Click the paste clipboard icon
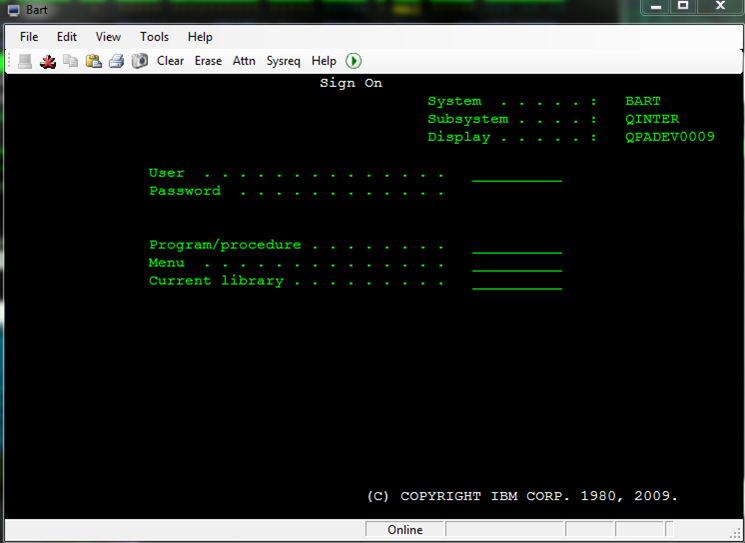The height and width of the screenshot is (543, 745). [x=94, y=61]
